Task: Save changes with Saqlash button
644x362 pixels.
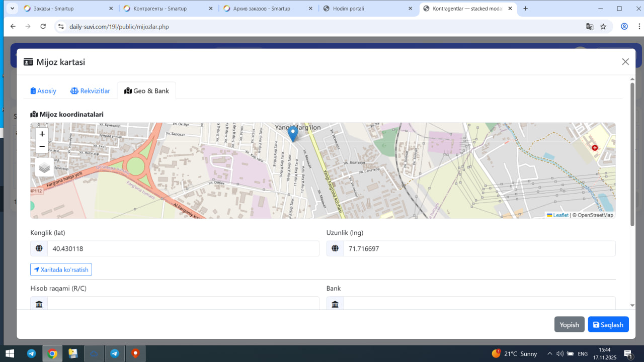Action: (x=608, y=325)
